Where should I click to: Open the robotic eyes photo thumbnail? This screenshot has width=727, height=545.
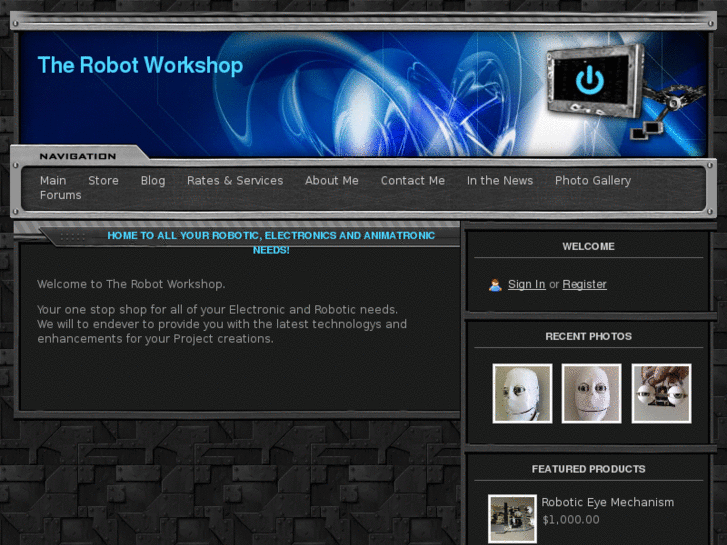coord(661,393)
